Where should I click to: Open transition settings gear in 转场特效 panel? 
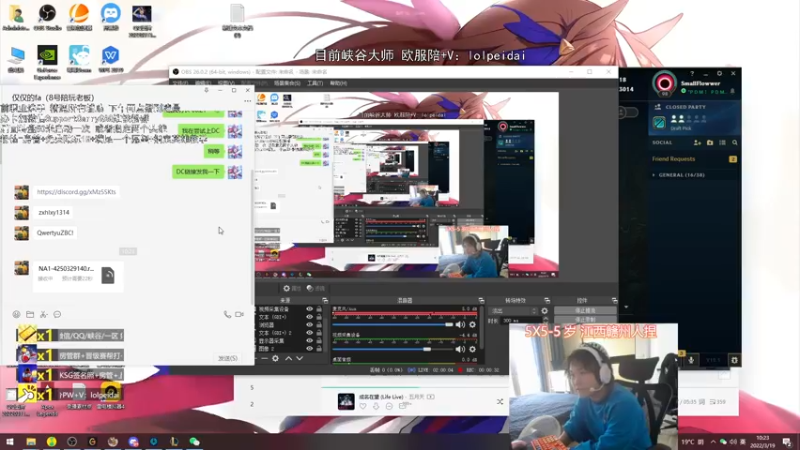coord(544,311)
